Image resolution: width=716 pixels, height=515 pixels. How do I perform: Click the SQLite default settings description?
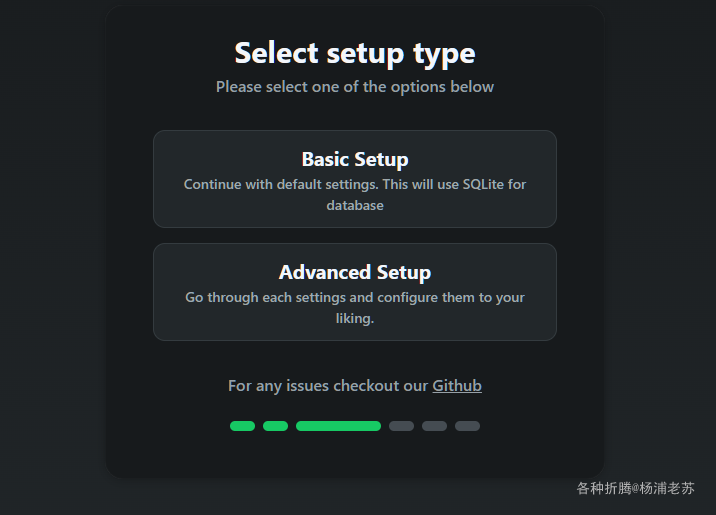tap(355, 195)
